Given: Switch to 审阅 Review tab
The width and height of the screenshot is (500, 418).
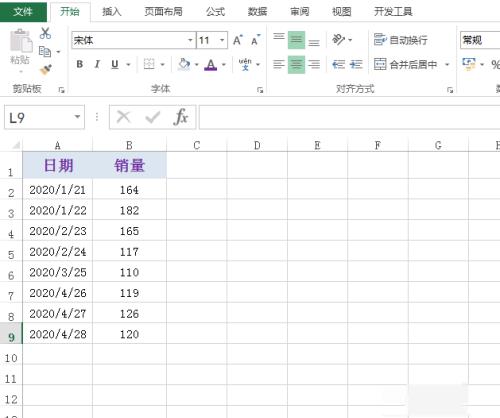Looking at the screenshot, I should click(x=299, y=12).
